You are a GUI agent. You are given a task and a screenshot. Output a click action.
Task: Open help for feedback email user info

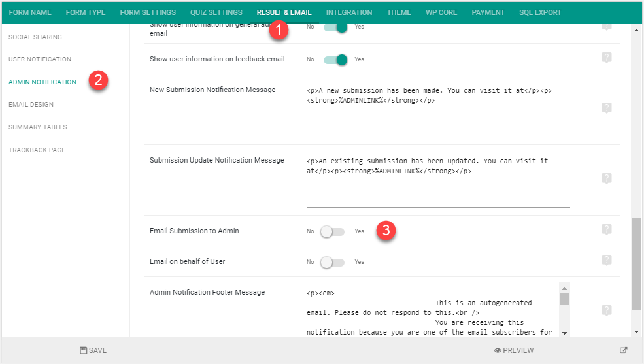coord(607,58)
